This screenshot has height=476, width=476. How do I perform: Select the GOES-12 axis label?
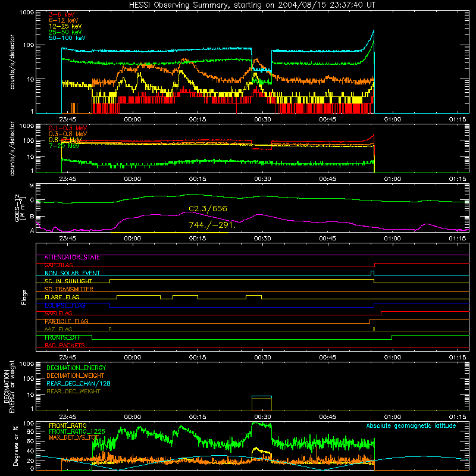pyautogui.click(x=20, y=208)
